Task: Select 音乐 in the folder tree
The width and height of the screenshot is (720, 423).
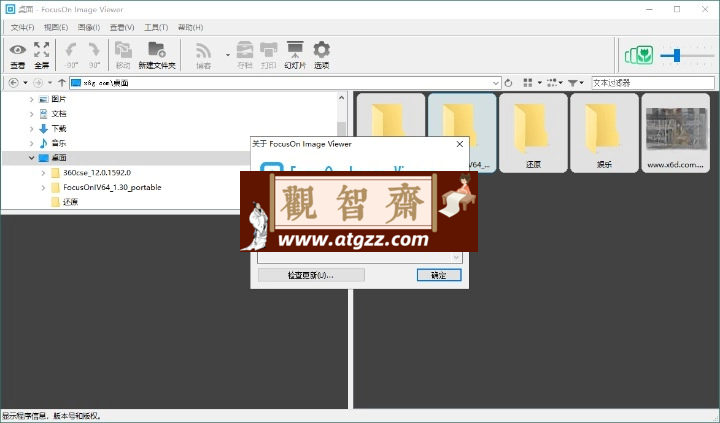Action: click(59, 143)
